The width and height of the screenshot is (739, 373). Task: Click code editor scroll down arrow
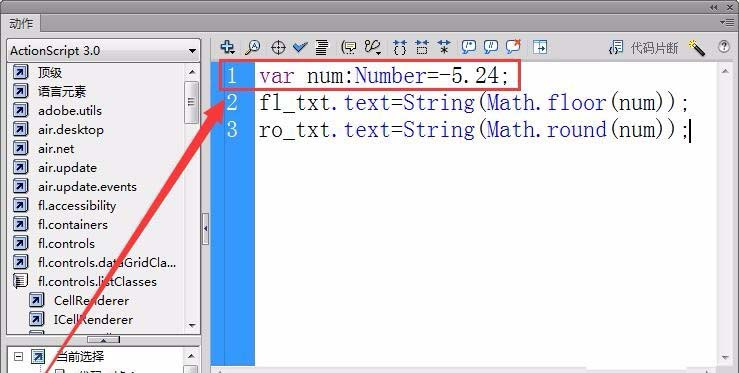[725, 358]
